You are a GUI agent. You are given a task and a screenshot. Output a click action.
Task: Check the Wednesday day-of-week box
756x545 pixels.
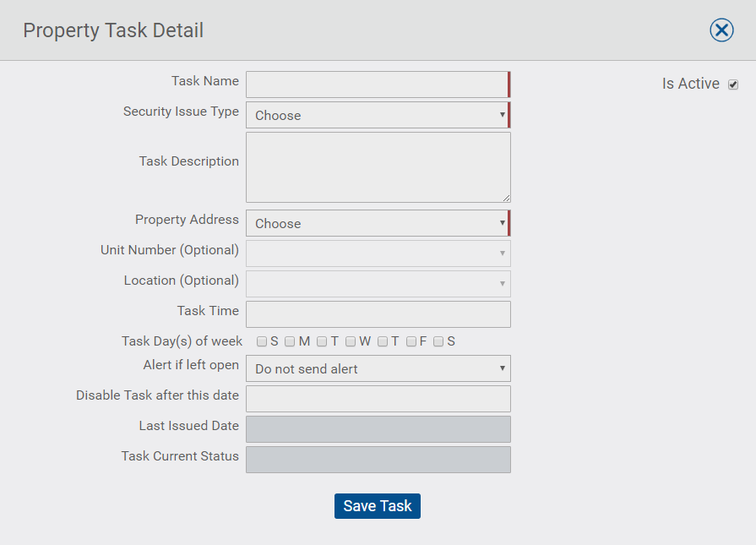pos(351,341)
